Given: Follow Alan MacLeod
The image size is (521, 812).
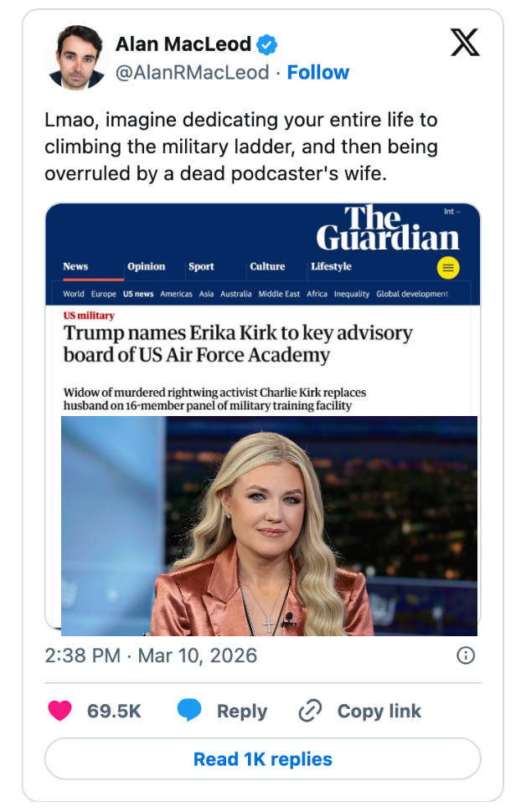Looking at the screenshot, I should pos(318,73).
